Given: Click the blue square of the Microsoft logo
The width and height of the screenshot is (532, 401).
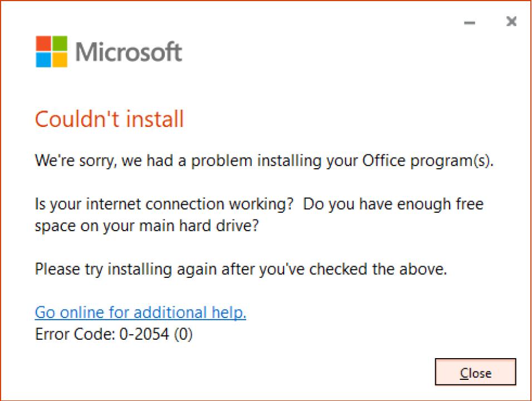Looking at the screenshot, I should (x=43, y=60).
